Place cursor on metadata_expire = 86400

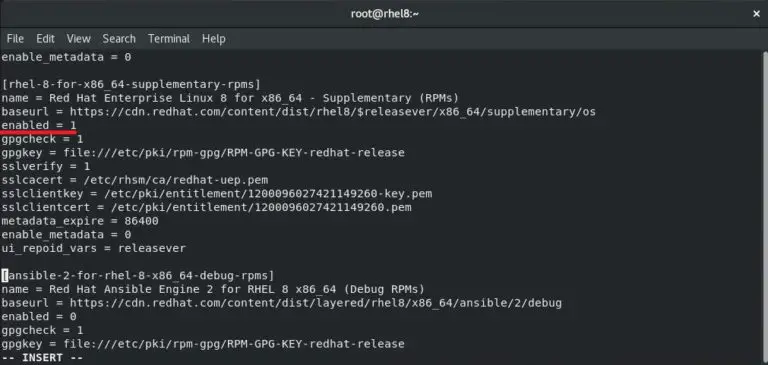click(x=80, y=221)
